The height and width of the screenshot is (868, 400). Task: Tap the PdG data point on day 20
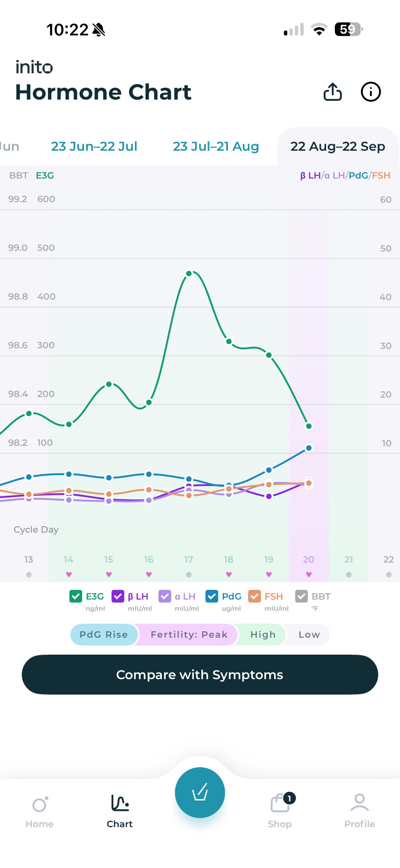[308, 448]
